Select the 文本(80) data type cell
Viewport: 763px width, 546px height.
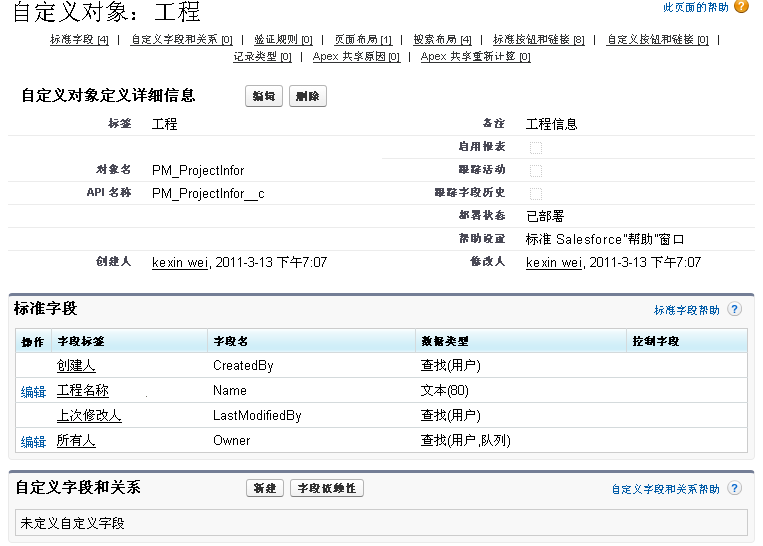coord(445,390)
